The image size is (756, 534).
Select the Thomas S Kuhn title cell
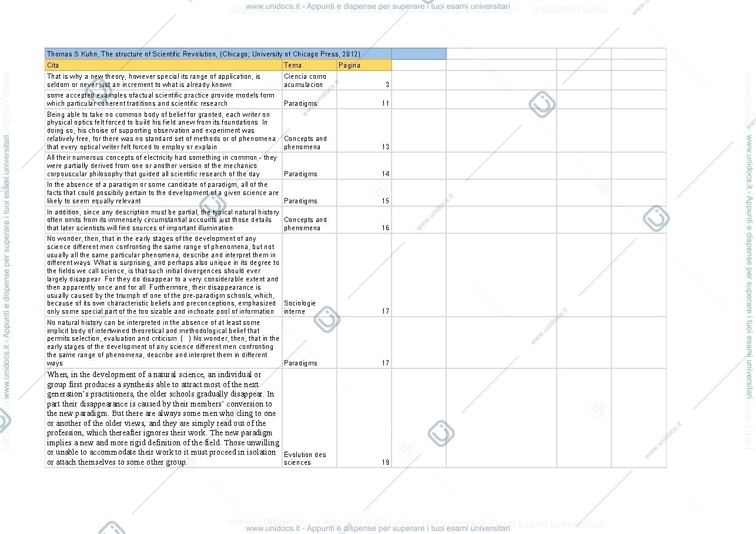click(x=218, y=54)
